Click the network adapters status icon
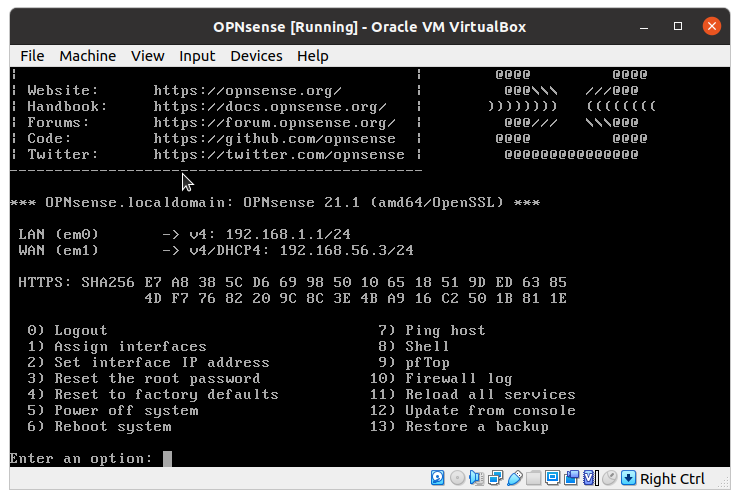Viewport: 740px width, 499px height. (x=495, y=478)
